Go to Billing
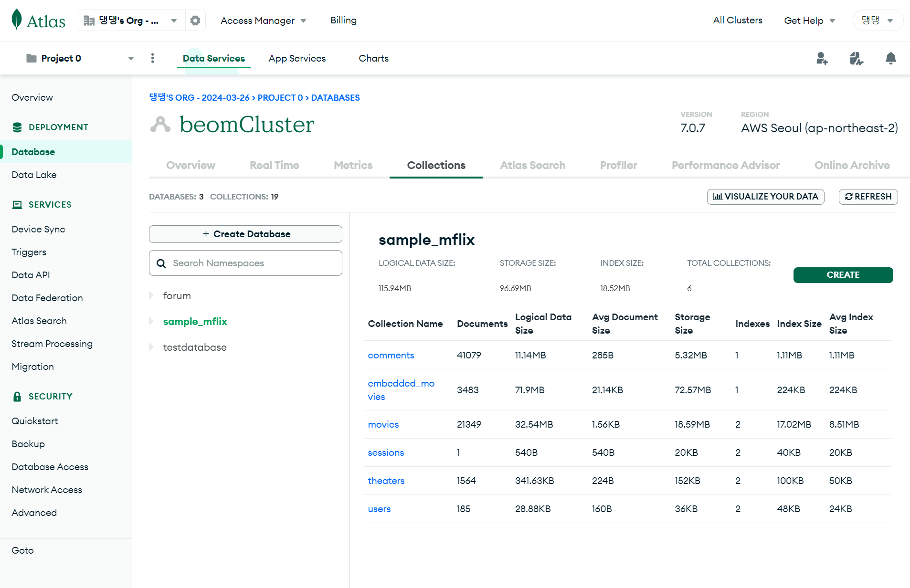910x588 pixels. [x=343, y=21]
